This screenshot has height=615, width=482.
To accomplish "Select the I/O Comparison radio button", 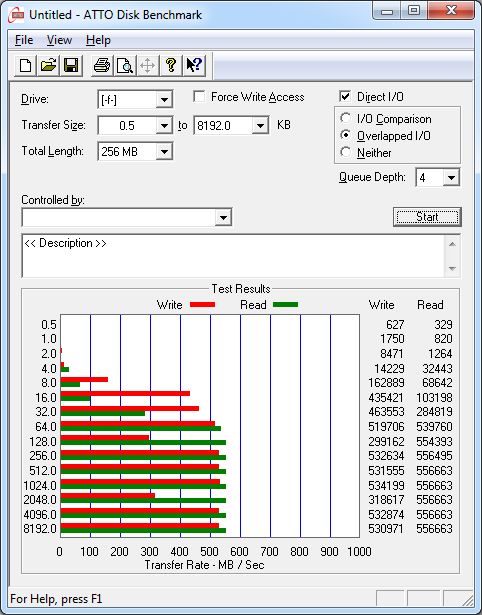I will 346,118.
